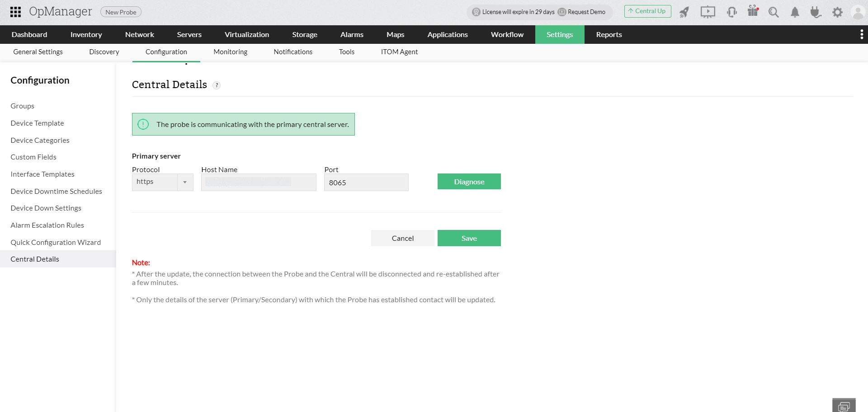This screenshot has height=412, width=868.
Task: Click the Host Name input field
Action: (259, 182)
